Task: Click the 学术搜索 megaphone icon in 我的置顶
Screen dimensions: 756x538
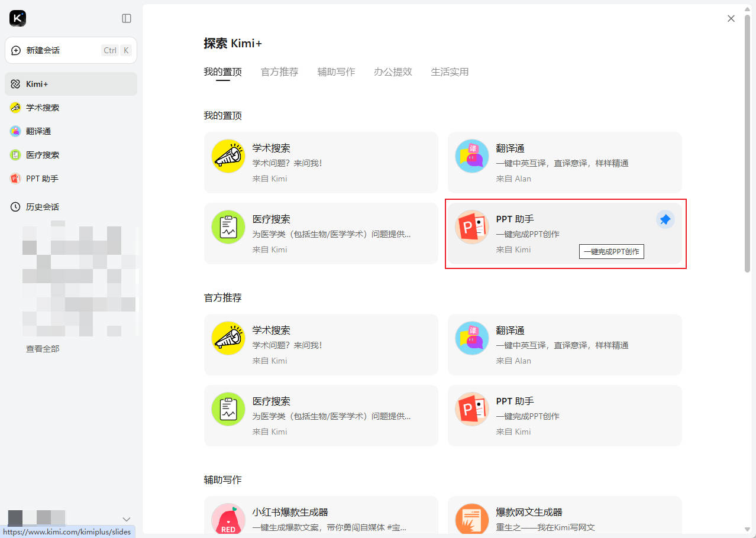Action: click(x=228, y=156)
